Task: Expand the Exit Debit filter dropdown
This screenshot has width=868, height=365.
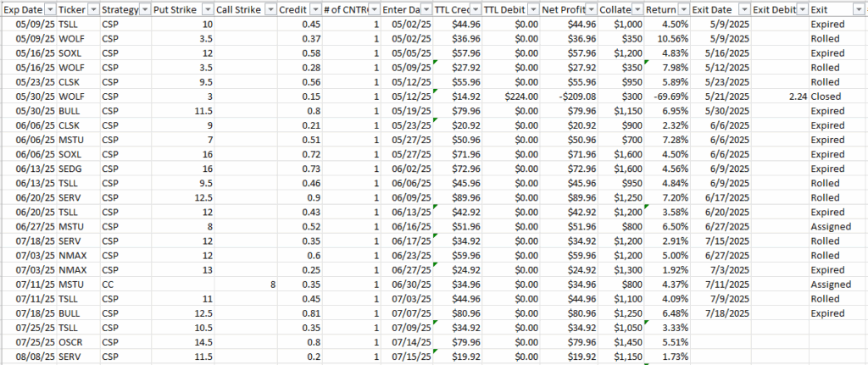Action: click(x=801, y=10)
